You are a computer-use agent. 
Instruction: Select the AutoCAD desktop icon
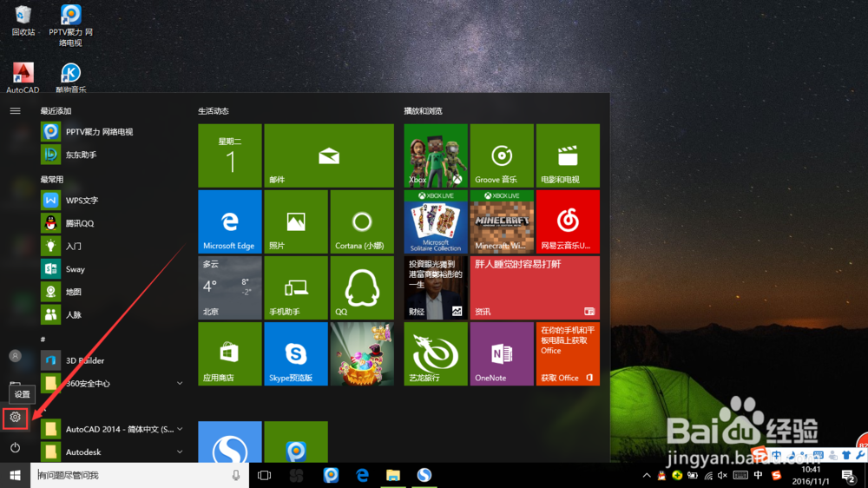[x=23, y=77]
